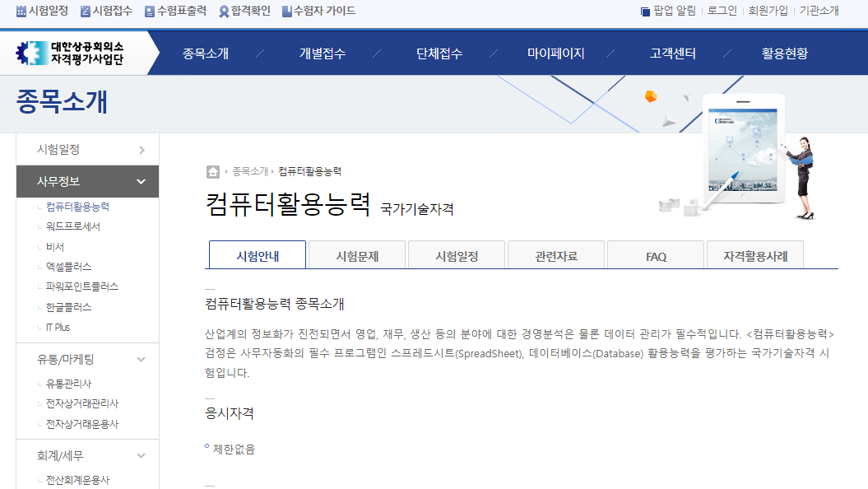Screen dimensions: 868x489
Task: Open 회원가입 link
Action: point(768,11)
